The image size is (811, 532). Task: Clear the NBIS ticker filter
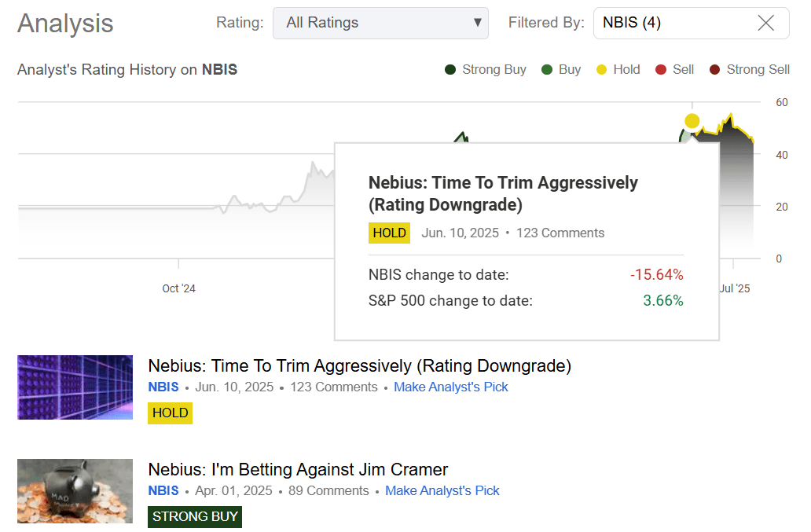(765, 24)
